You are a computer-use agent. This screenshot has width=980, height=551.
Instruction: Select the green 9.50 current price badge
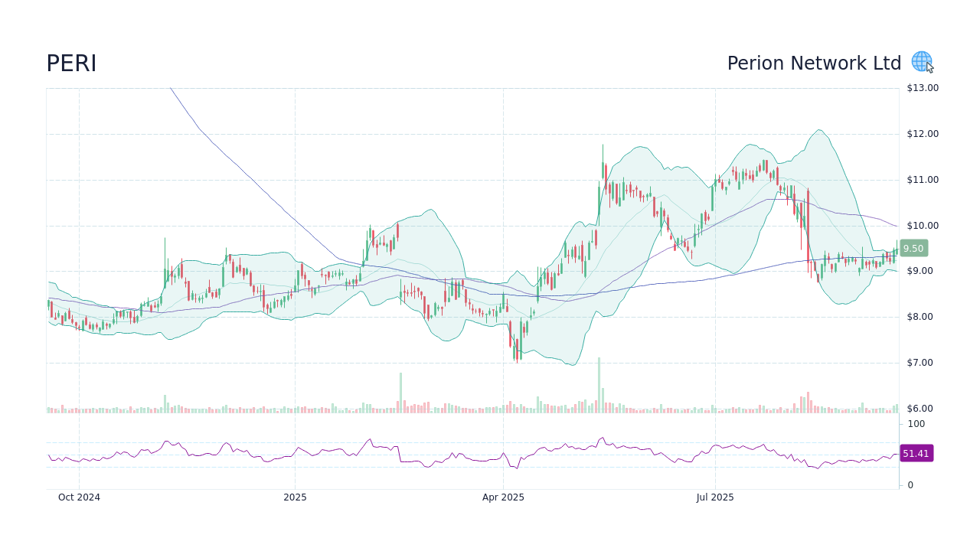click(913, 248)
